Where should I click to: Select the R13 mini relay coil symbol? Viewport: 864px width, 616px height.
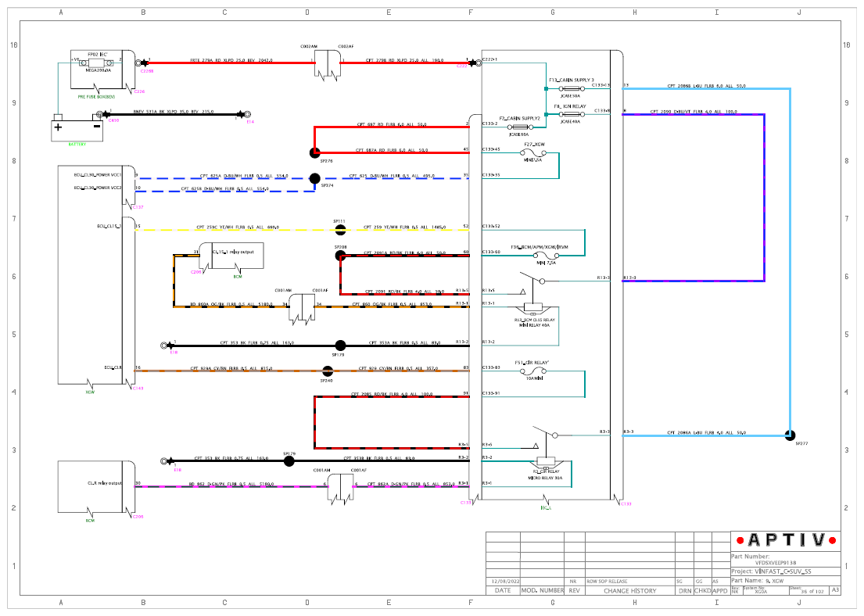pyautogui.click(x=532, y=307)
